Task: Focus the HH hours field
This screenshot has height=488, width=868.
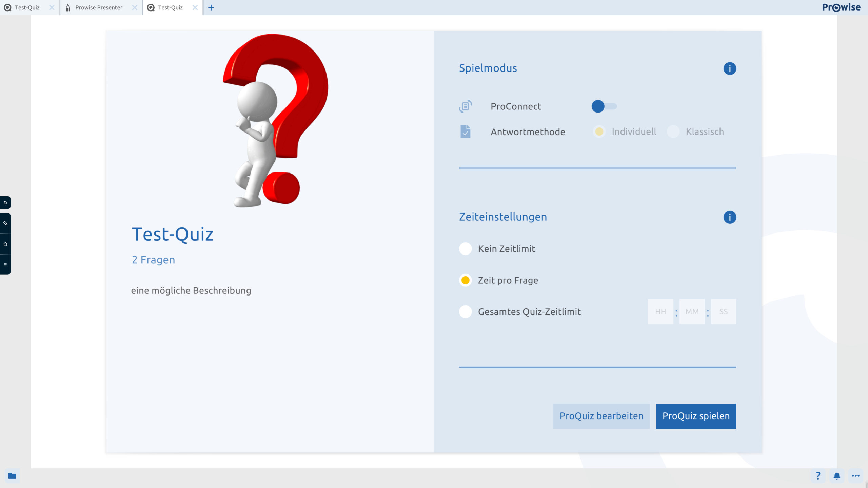Action: tap(660, 312)
